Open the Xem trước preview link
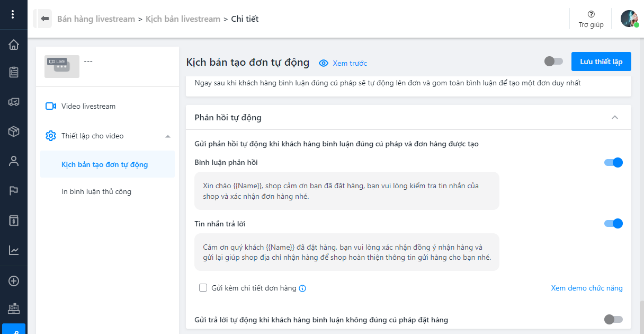The width and height of the screenshot is (644, 334). 350,63
